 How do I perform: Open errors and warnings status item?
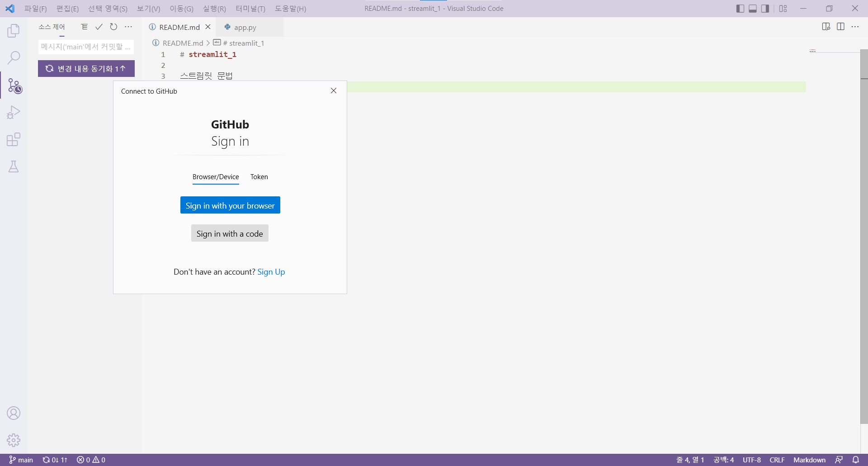click(91, 460)
